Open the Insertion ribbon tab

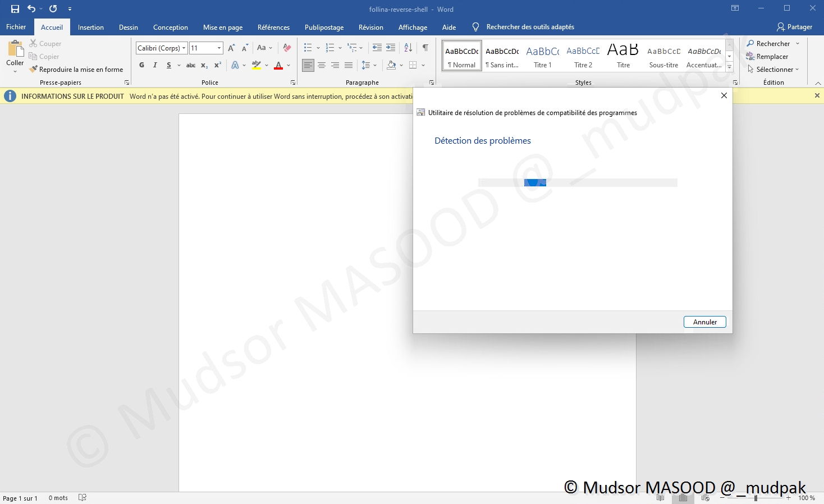point(90,27)
